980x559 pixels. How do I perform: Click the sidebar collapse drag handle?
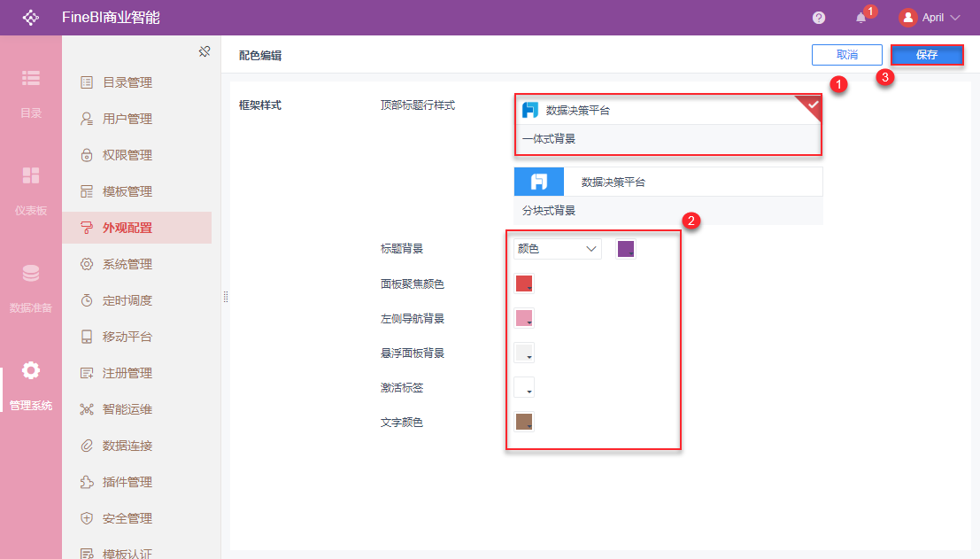click(x=226, y=297)
